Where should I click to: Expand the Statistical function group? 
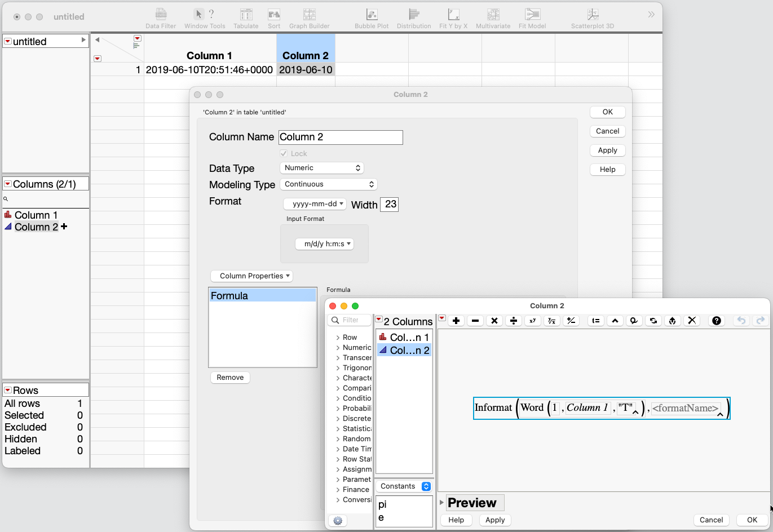338,429
